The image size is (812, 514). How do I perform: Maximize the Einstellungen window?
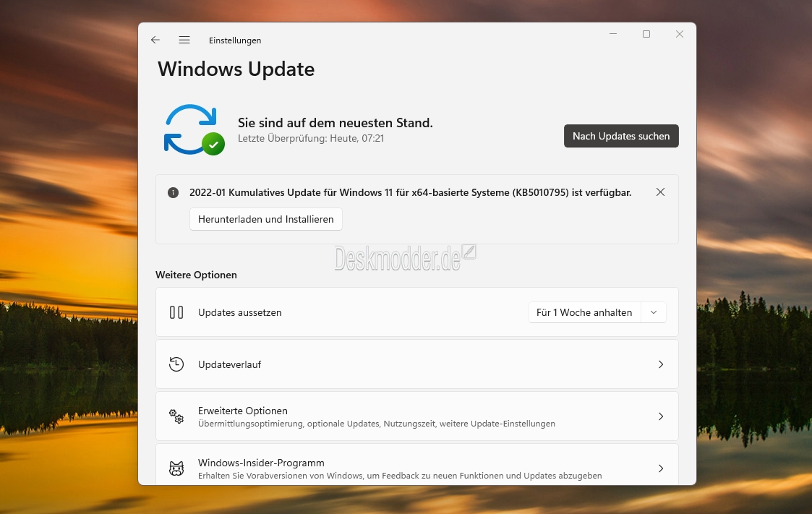646,34
